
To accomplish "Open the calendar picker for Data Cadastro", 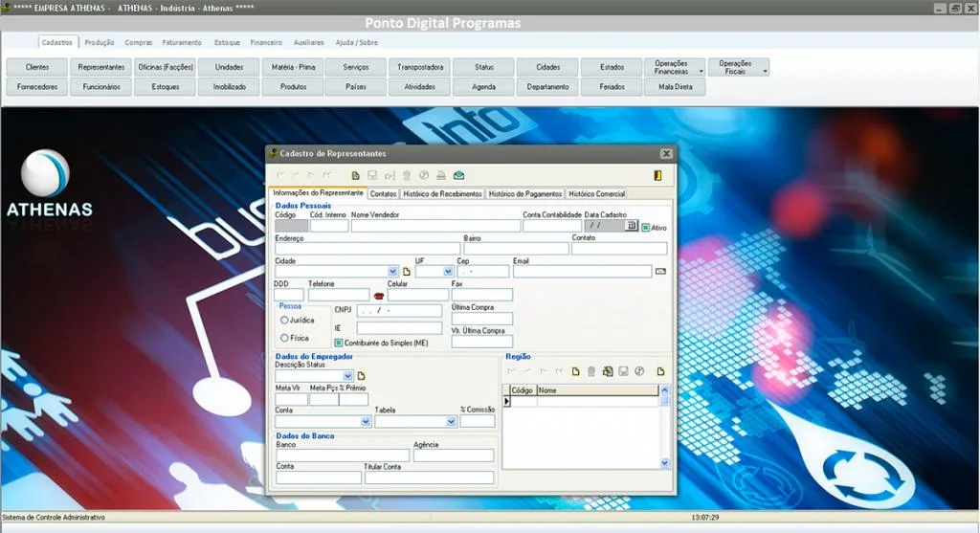I will pyautogui.click(x=632, y=226).
